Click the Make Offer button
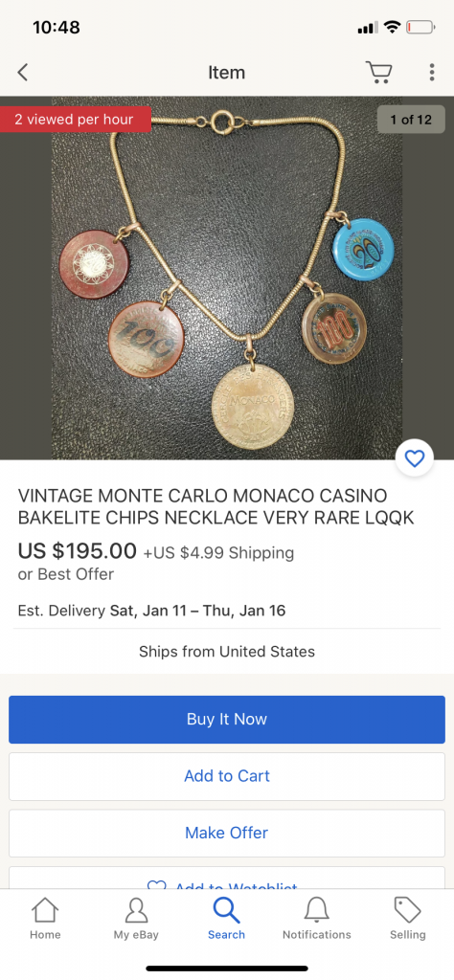The width and height of the screenshot is (454, 980). (x=227, y=834)
